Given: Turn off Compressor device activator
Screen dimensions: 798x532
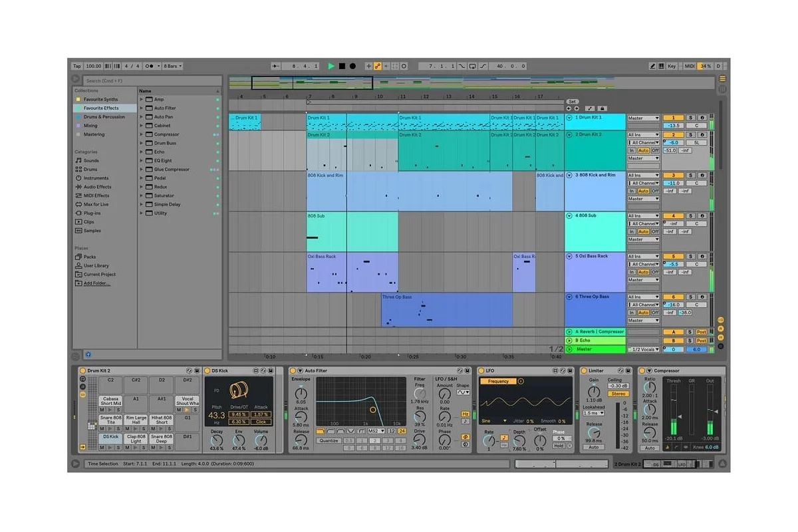Looking at the screenshot, I should (642, 370).
